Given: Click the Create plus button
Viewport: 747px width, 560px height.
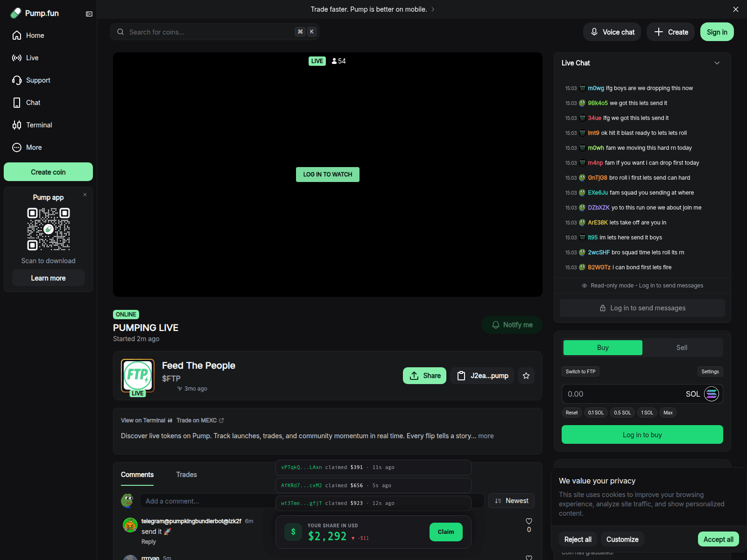Looking at the screenshot, I should pos(671,32).
